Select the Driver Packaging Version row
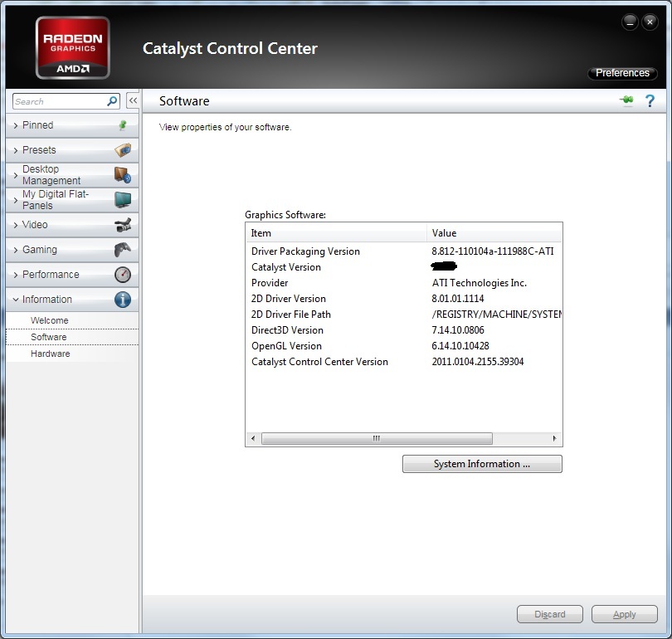The height and width of the screenshot is (639, 672). 404,251
